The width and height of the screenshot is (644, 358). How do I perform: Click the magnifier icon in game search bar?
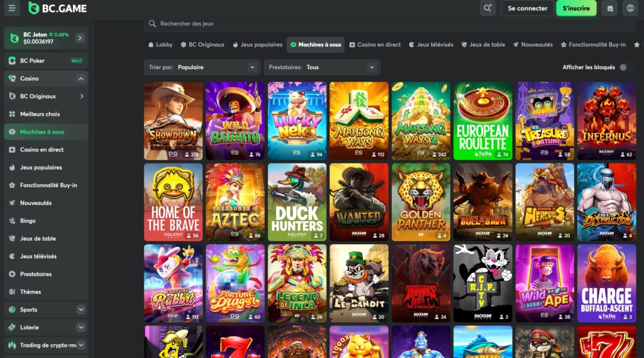tap(152, 24)
